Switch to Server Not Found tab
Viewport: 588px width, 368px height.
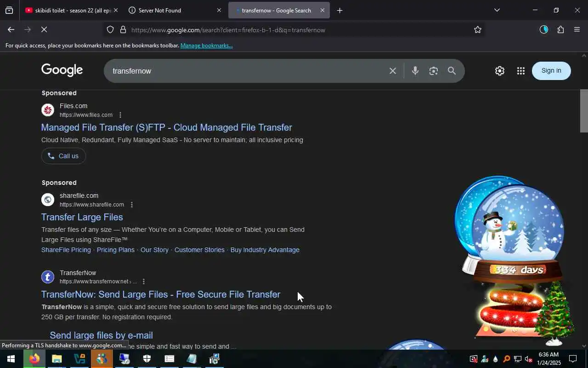tap(171, 10)
